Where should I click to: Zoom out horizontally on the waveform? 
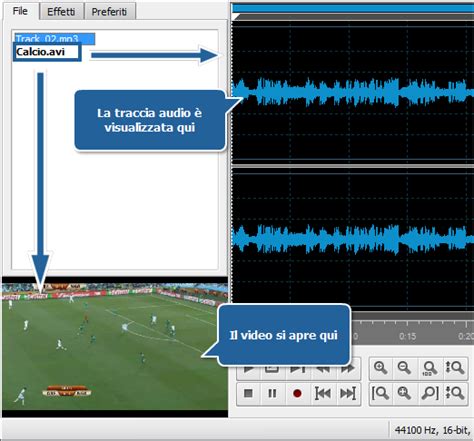coord(405,368)
